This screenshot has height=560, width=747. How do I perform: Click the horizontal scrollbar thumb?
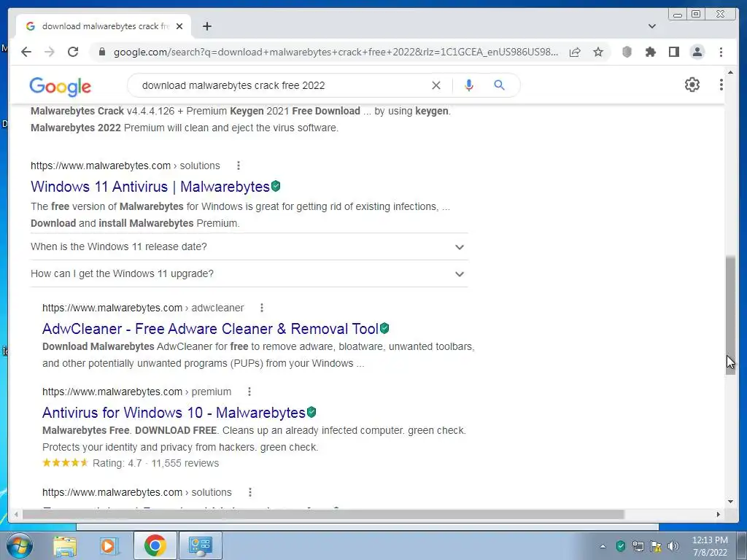pos(323,514)
